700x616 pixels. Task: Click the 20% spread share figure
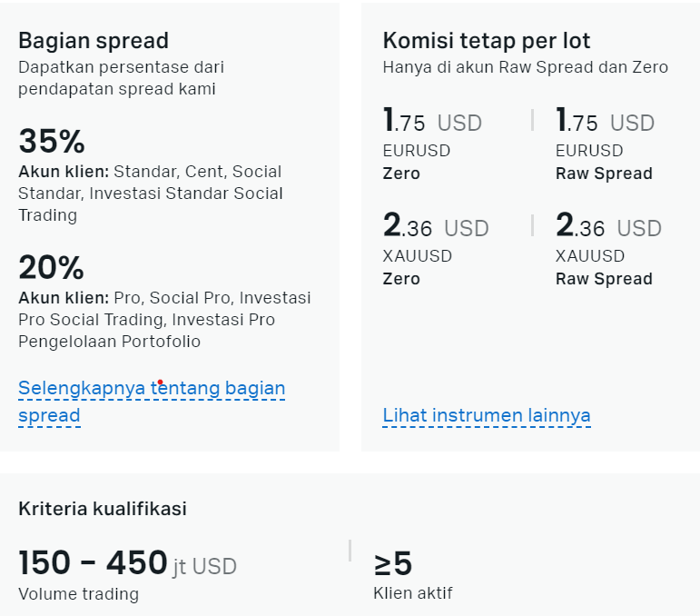[x=52, y=268]
